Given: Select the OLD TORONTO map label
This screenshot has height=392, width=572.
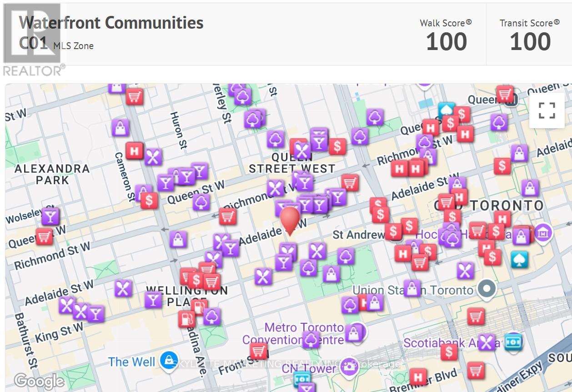Looking at the screenshot, I should 489,206.
